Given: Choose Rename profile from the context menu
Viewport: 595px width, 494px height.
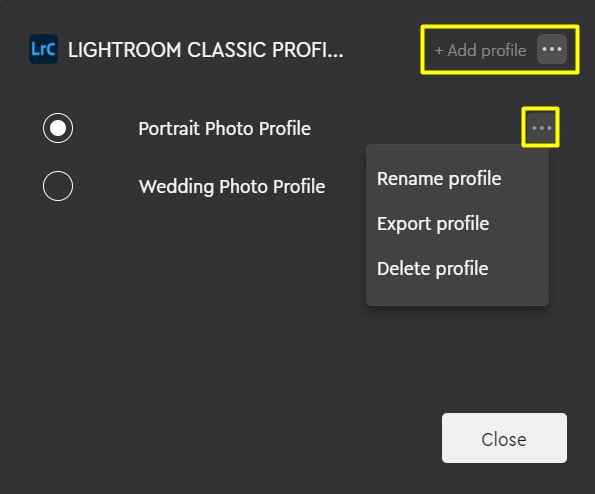Looking at the screenshot, I should tap(439, 179).
